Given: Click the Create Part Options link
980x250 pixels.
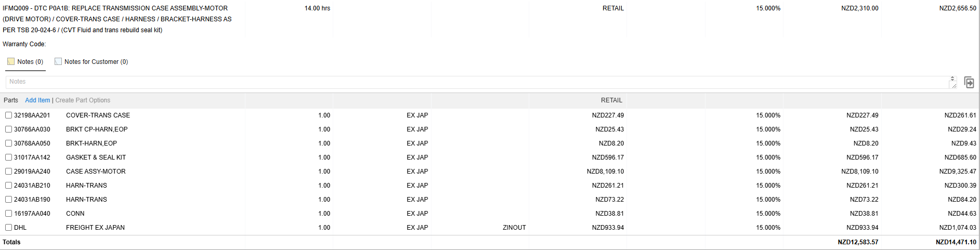Looking at the screenshot, I should pos(83,100).
